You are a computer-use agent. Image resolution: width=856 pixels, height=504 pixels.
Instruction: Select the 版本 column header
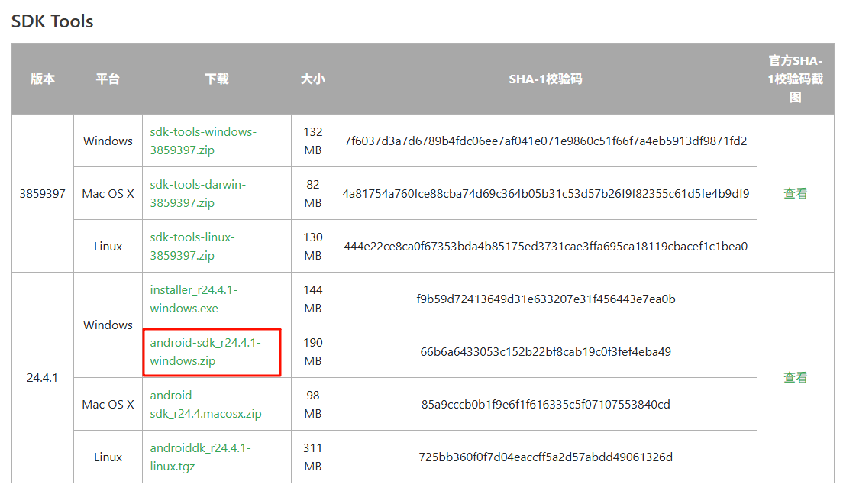click(x=42, y=79)
